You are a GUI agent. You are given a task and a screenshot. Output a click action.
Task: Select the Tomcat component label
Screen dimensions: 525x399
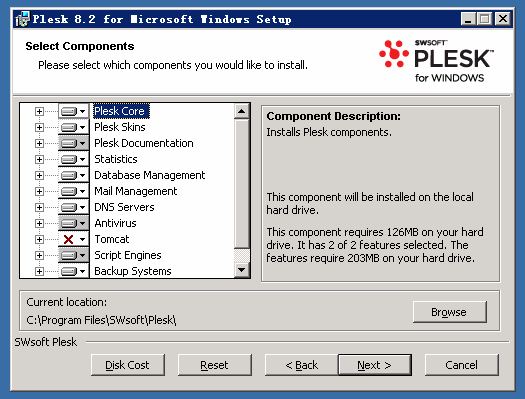[x=111, y=239]
